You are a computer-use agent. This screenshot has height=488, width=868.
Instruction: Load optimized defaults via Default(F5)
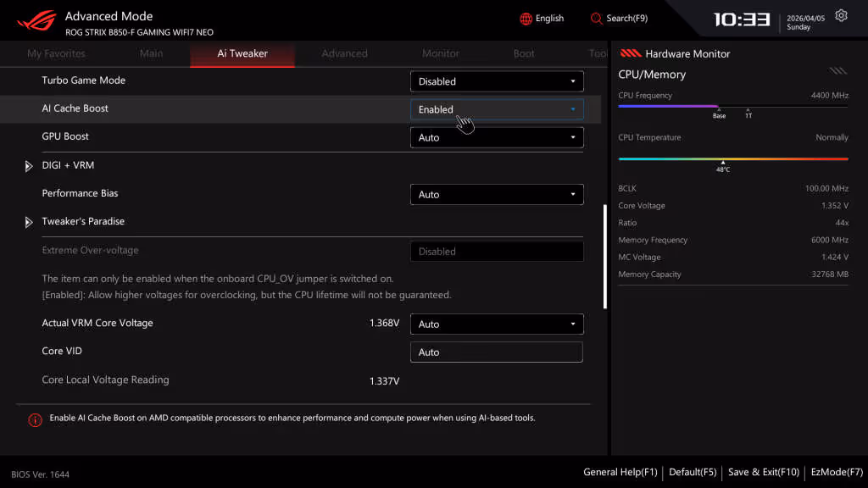click(692, 472)
